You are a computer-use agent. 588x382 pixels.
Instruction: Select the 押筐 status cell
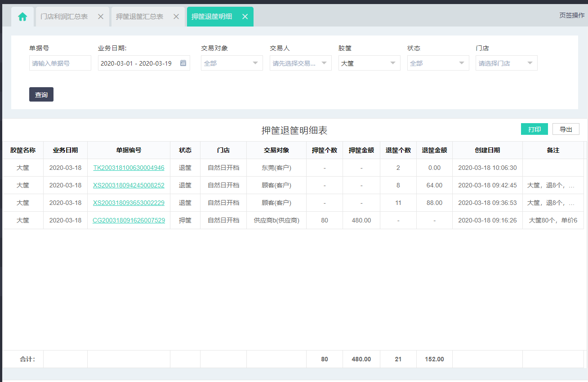point(185,220)
